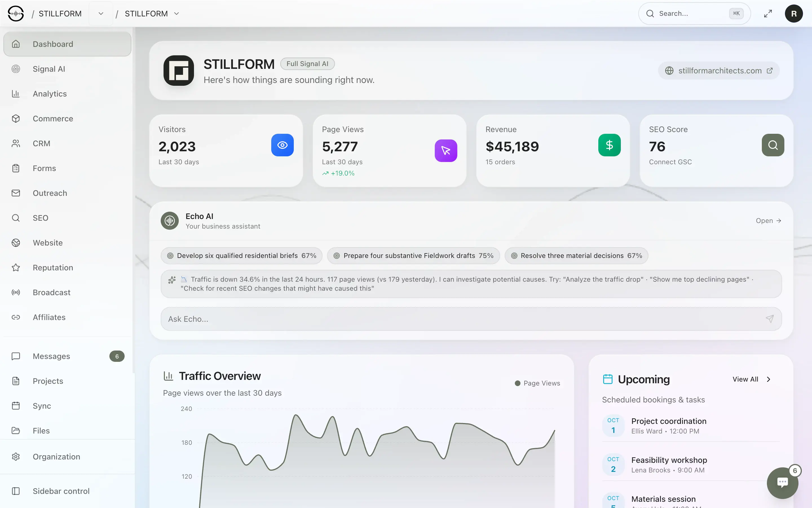
Task: Click the Sync calendar icon
Action: pyautogui.click(x=16, y=406)
